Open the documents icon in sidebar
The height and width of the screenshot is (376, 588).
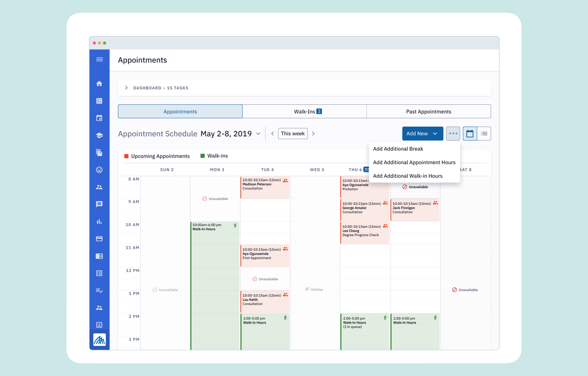click(99, 153)
